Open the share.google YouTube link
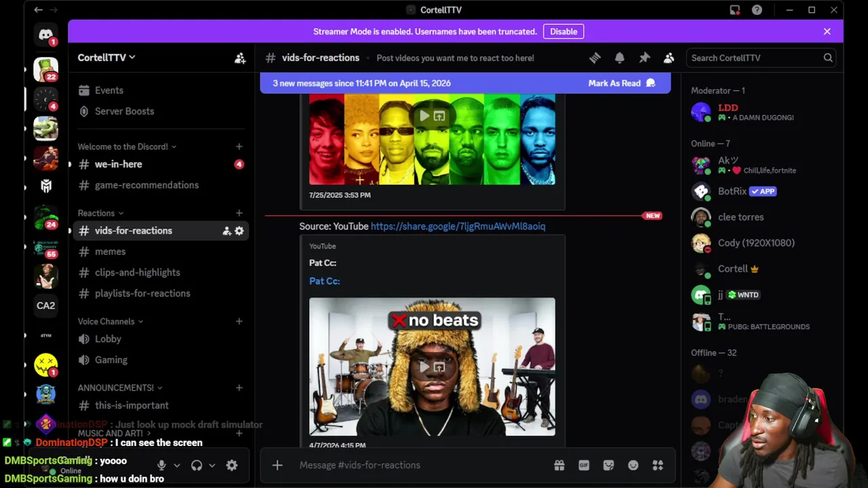The width and height of the screenshot is (868, 488). (458, 226)
